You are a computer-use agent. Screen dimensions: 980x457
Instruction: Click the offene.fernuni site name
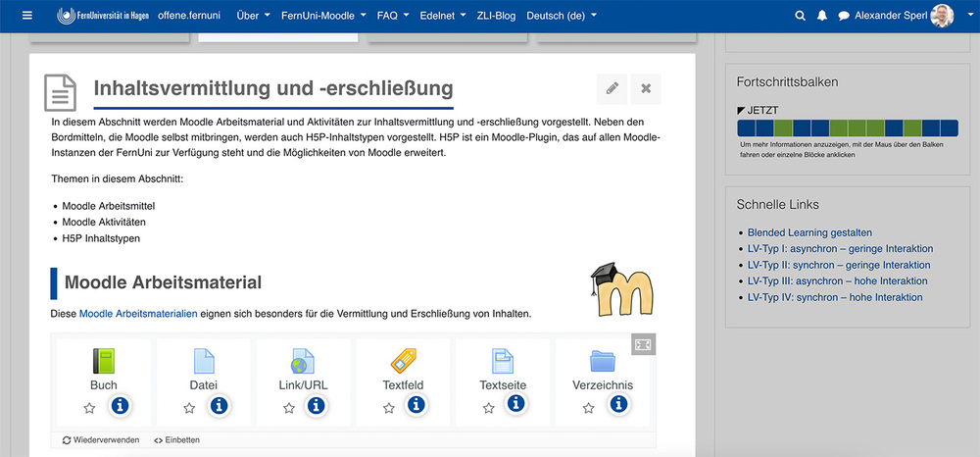click(x=189, y=16)
